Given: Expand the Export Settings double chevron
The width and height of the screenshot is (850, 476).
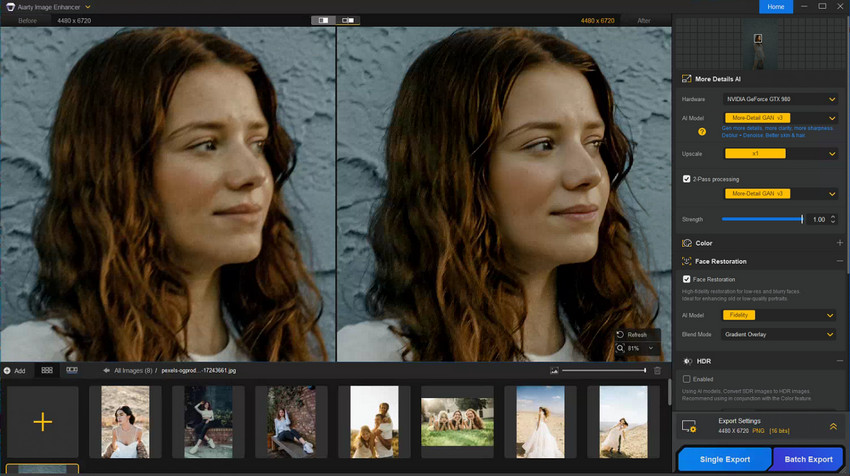Looking at the screenshot, I should click(833, 427).
